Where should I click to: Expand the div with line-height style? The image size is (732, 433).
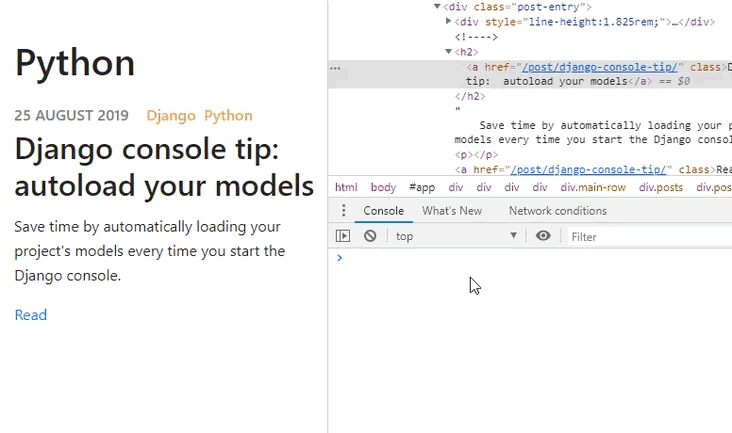click(448, 21)
